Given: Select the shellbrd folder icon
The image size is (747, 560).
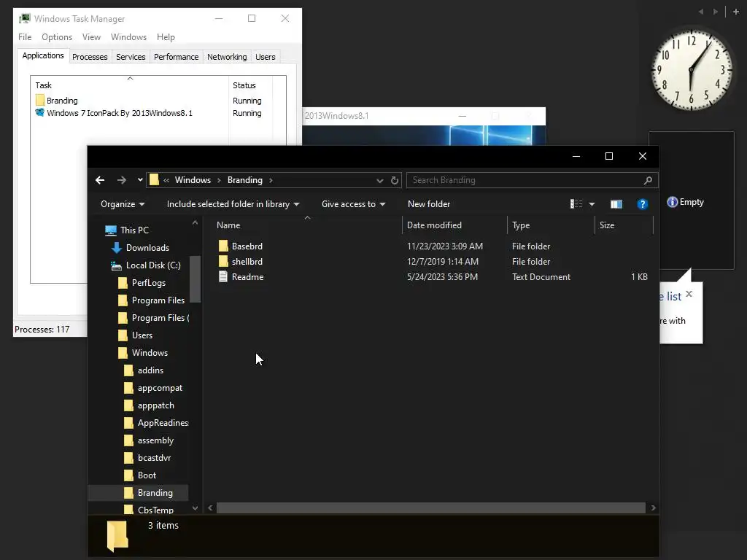Looking at the screenshot, I should pyautogui.click(x=223, y=261).
